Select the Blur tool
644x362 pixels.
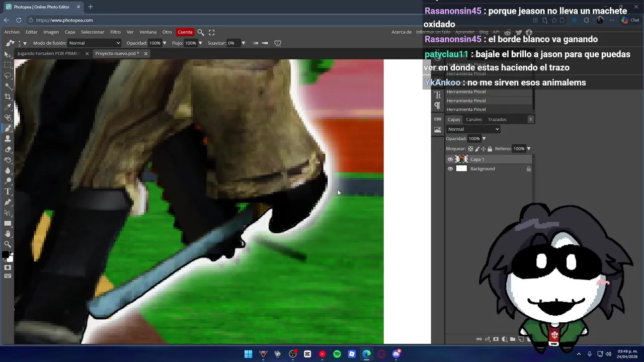[8, 170]
